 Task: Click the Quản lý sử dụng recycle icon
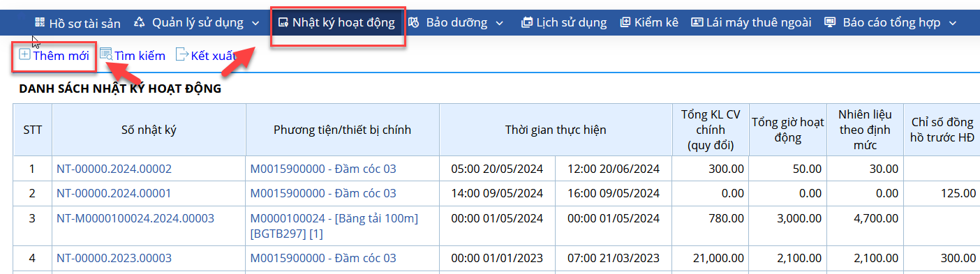pyautogui.click(x=140, y=23)
